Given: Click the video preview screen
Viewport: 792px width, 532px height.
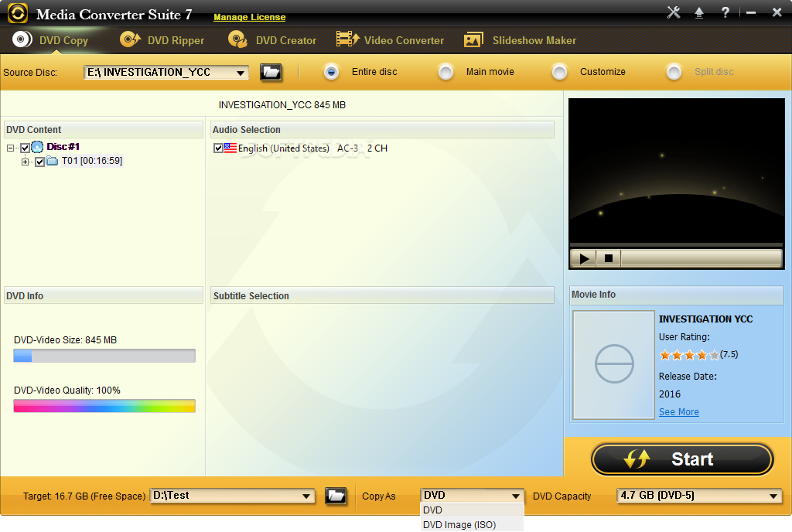Looking at the screenshot, I should pos(676,171).
